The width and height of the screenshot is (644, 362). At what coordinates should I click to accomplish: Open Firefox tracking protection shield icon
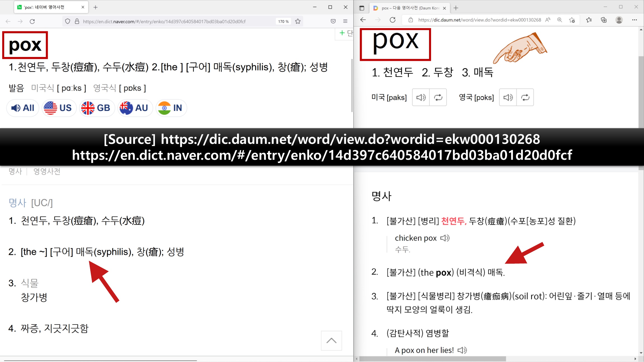[67, 22]
